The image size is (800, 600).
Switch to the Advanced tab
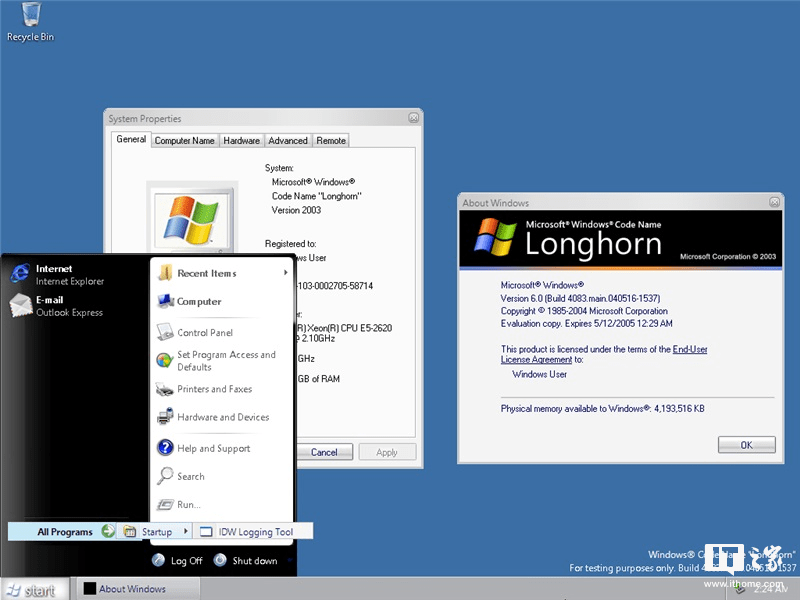pos(288,140)
